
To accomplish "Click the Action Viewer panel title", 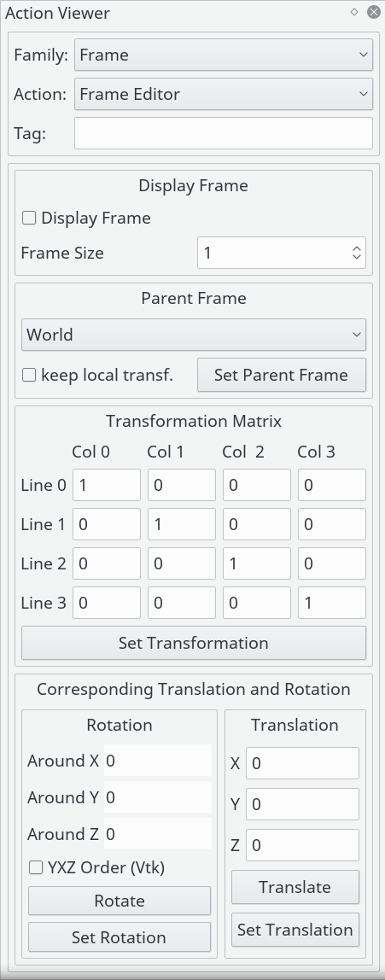I will (x=57, y=13).
